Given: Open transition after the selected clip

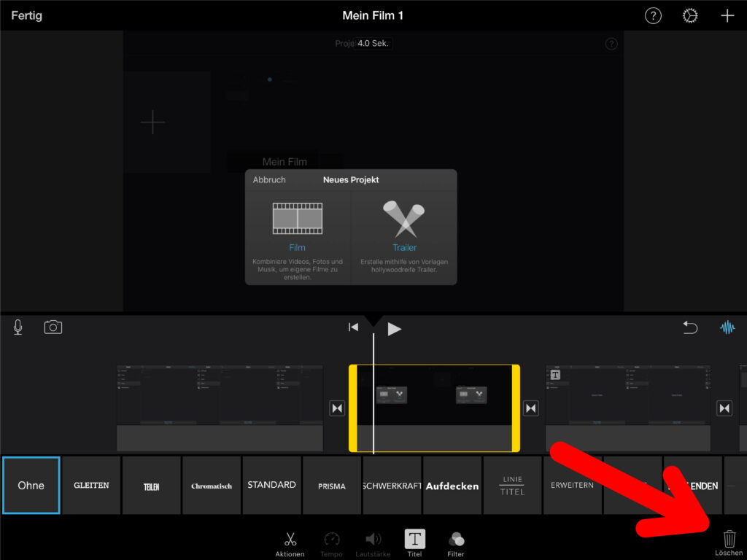Looking at the screenshot, I should coord(531,408).
